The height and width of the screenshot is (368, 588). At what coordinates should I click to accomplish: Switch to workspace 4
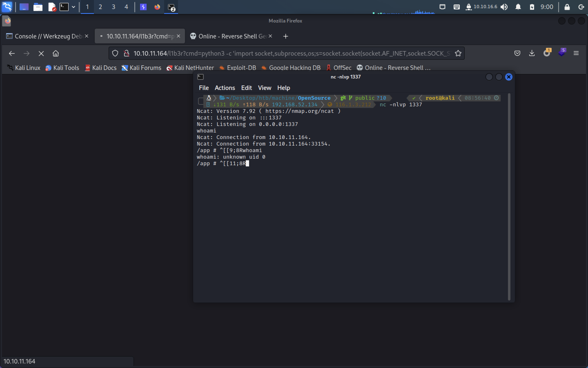pyautogui.click(x=126, y=7)
